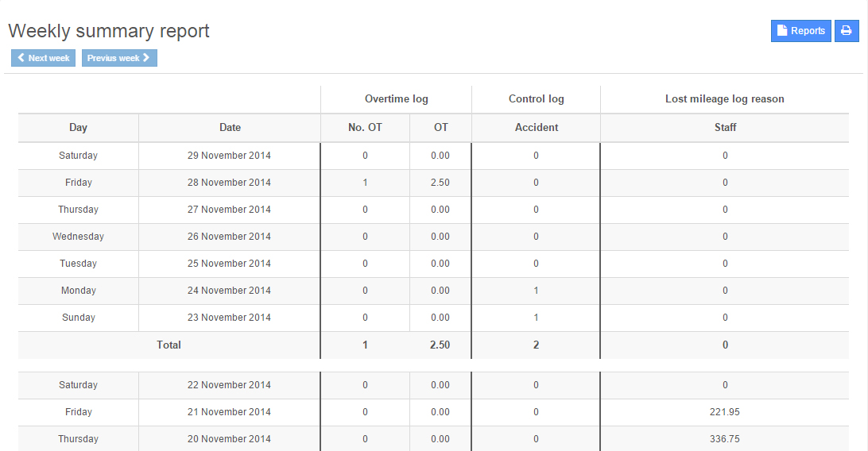Click the Control log group header
This screenshot has height=451, width=868.
(536, 99)
